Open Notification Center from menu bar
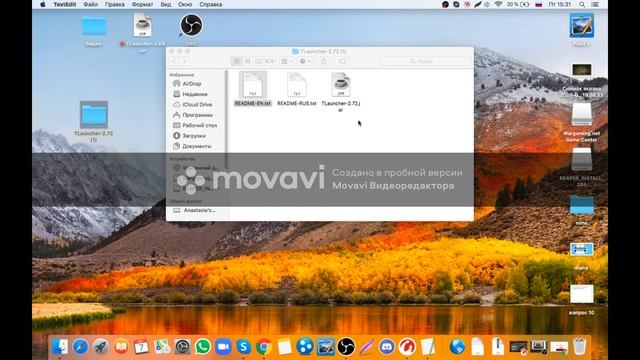The width and height of the screenshot is (640, 360). point(595,4)
